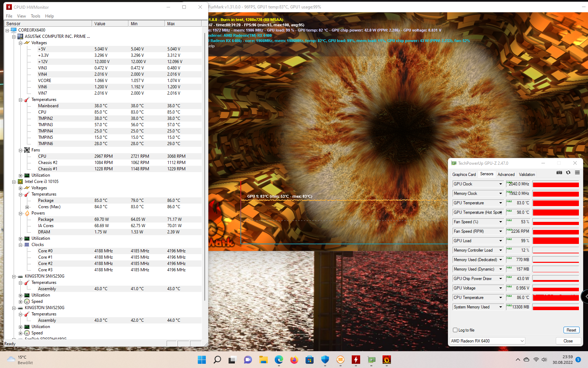Click the GPU-Z refresh icon
The image size is (588, 368).
click(568, 172)
